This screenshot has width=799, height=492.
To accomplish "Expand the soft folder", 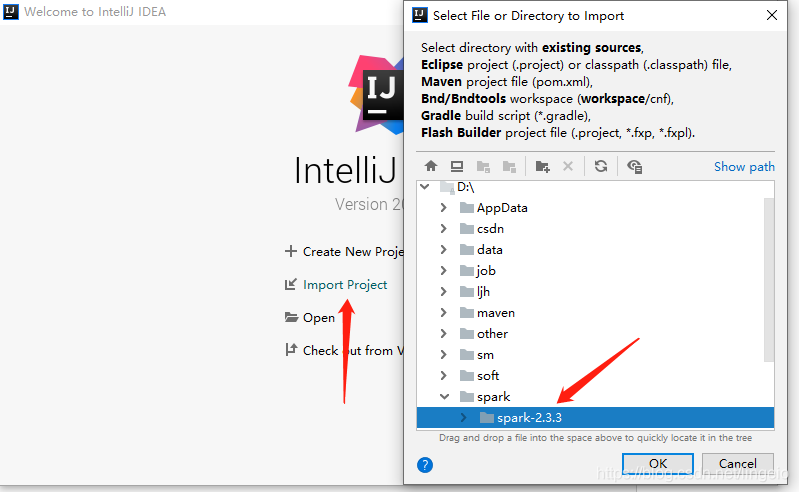I will point(443,375).
